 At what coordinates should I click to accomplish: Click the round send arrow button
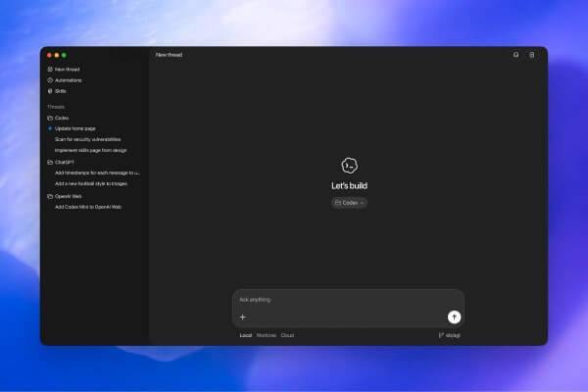point(454,318)
